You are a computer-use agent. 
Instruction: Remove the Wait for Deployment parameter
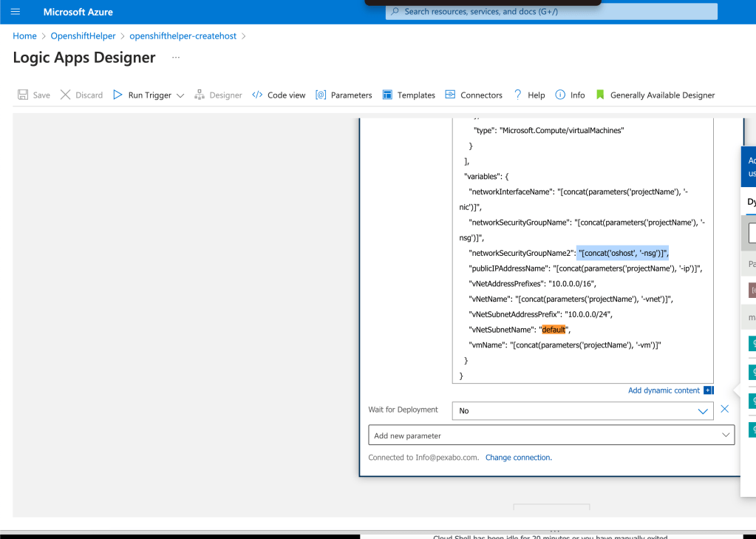(x=724, y=409)
